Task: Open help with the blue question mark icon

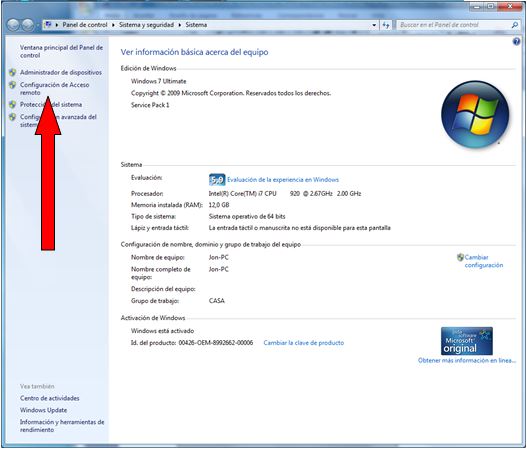Action: tap(516, 42)
